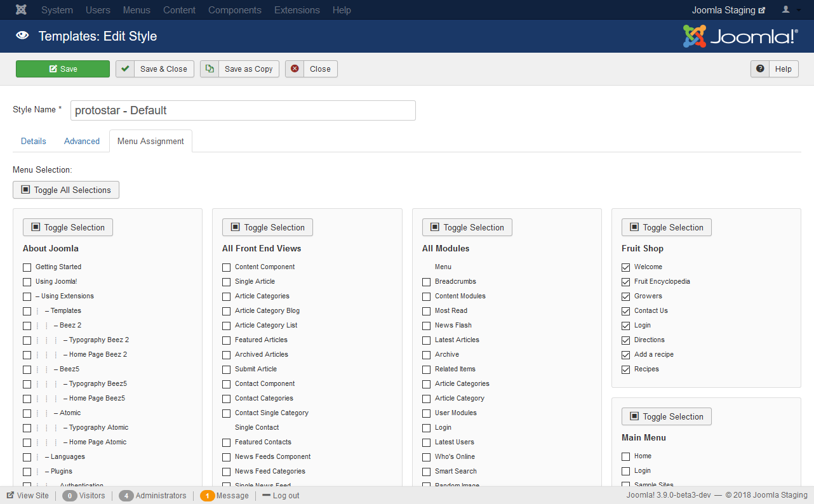Click the eye icon in the title bar

tap(22, 36)
